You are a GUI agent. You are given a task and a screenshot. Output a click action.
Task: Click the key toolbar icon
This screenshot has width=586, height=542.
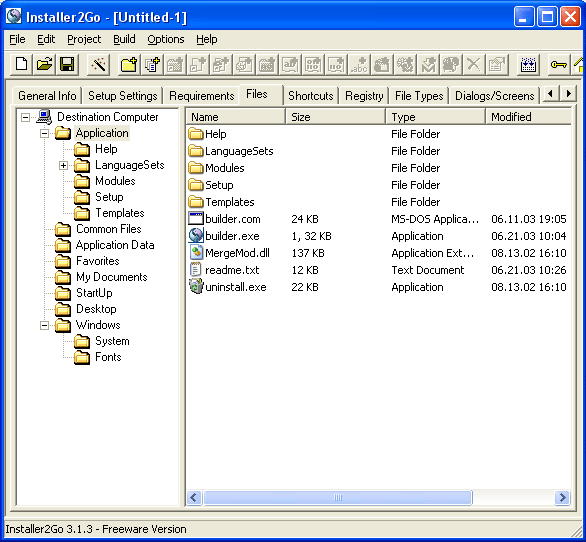click(x=559, y=65)
